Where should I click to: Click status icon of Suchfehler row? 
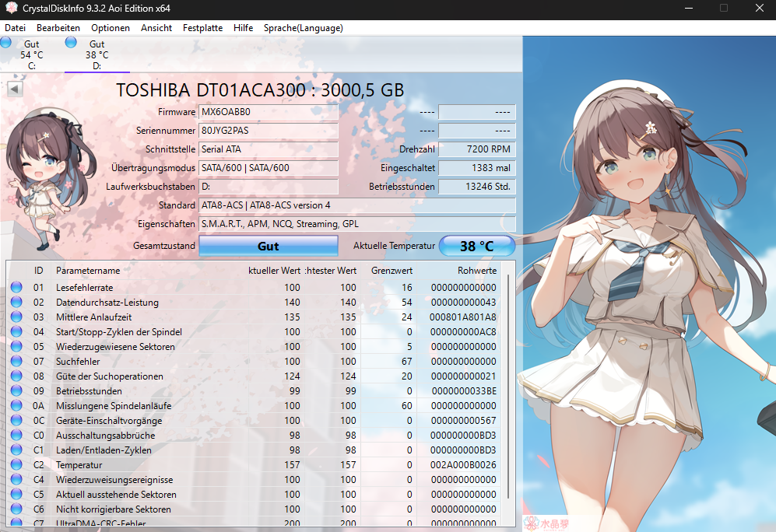tap(16, 361)
